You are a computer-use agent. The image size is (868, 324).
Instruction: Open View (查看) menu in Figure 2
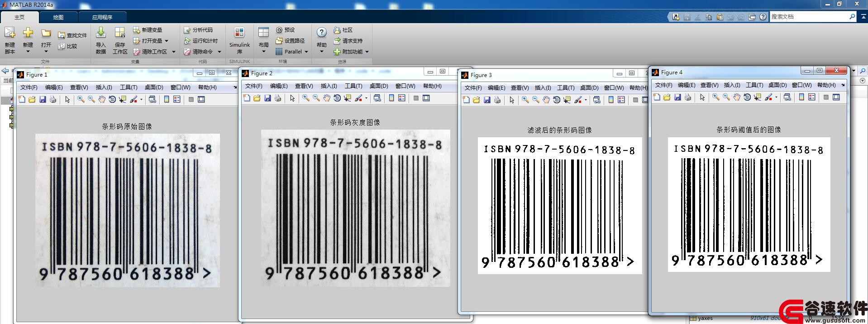click(x=304, y=86)
